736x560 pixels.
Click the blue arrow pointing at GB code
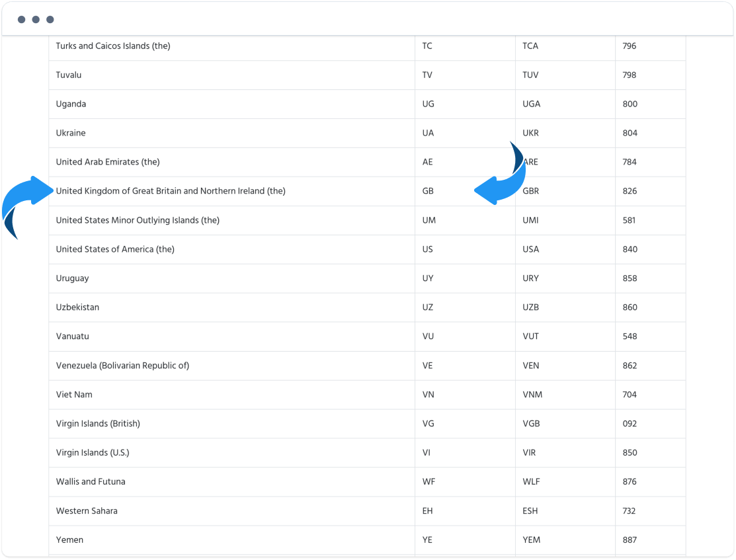coord(500,174)
